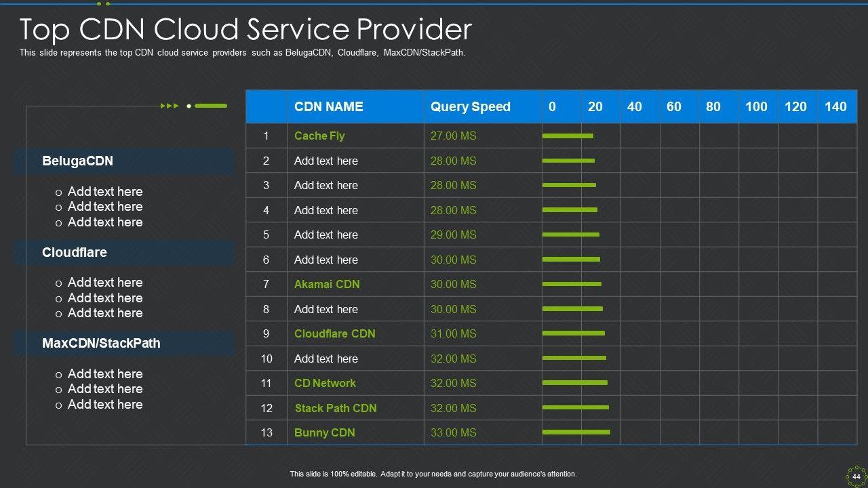Click the "32.00 MS" value beside CD Network
868x488 pixels.
click(x=454, y=383)
